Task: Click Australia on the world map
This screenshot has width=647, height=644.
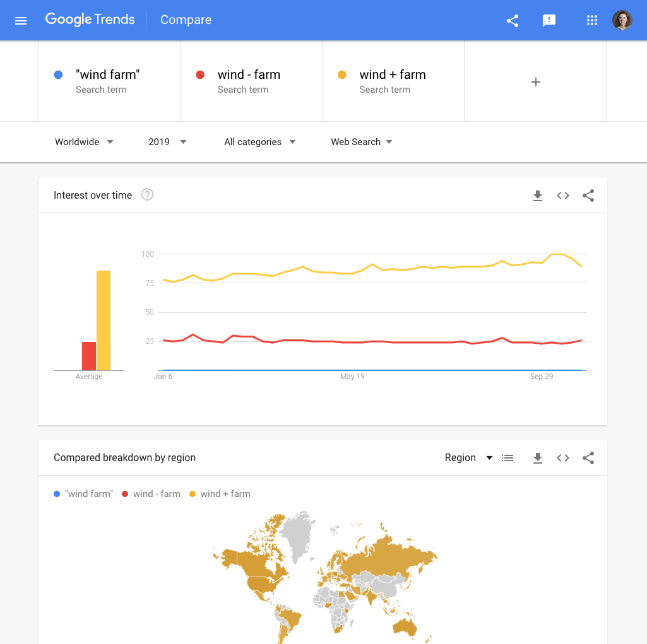Action: [405, 626]
